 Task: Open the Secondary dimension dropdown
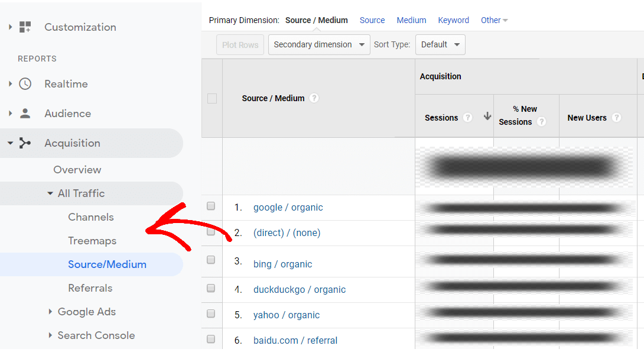(318, 44)
